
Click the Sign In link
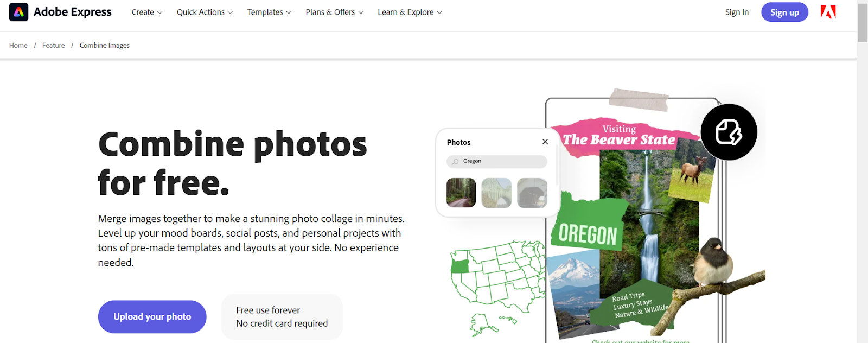tap(737, 12)
